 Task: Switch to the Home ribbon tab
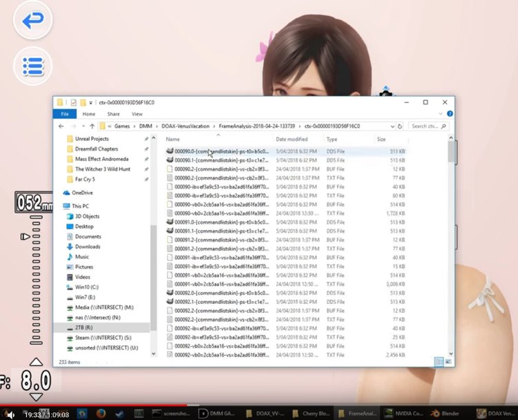(88, 114)
